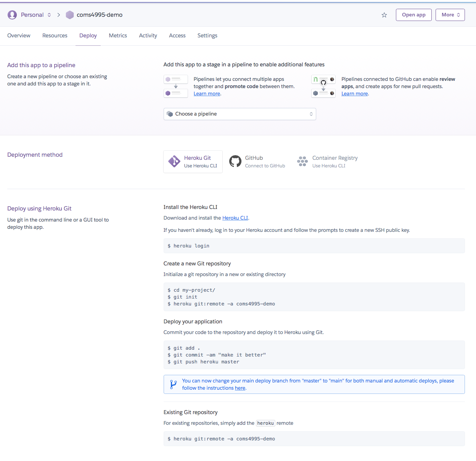Click the 'here' instructions link

(240, 388)
